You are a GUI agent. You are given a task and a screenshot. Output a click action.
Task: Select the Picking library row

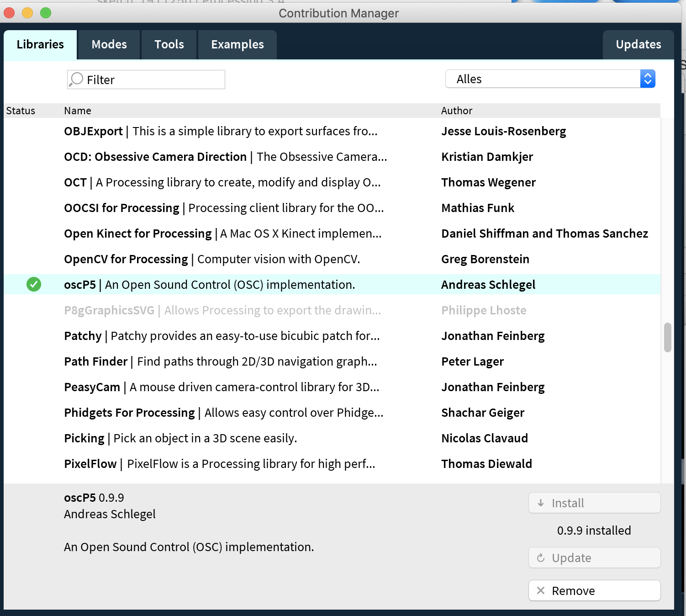tap(332, 438)
